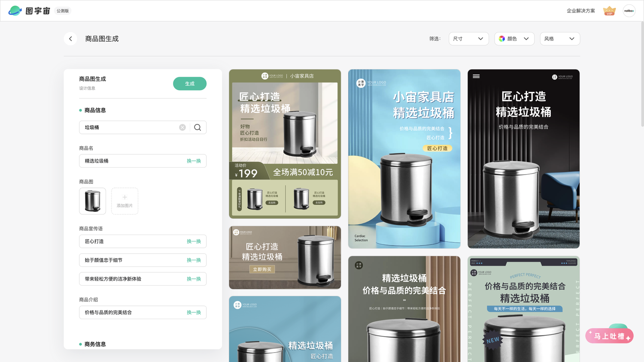Open the nolibox user avatar
Viewport: 644px width, 362px height.
pyautogui.click(x=629, y=11)
